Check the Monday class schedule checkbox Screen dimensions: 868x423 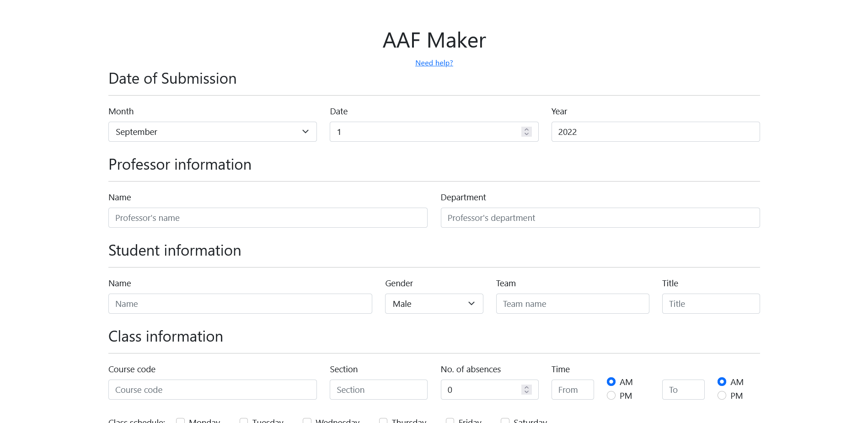[x=180, y=420]
